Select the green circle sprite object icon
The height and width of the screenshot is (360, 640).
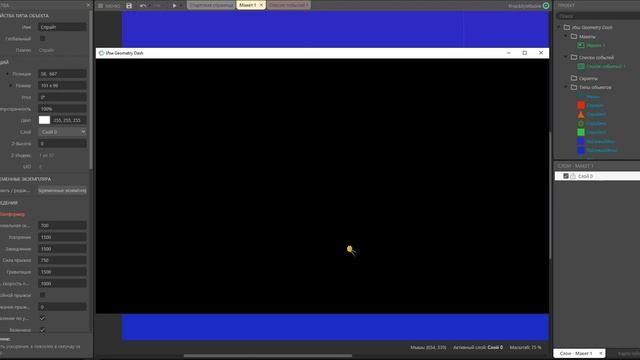tap(581, 124)
